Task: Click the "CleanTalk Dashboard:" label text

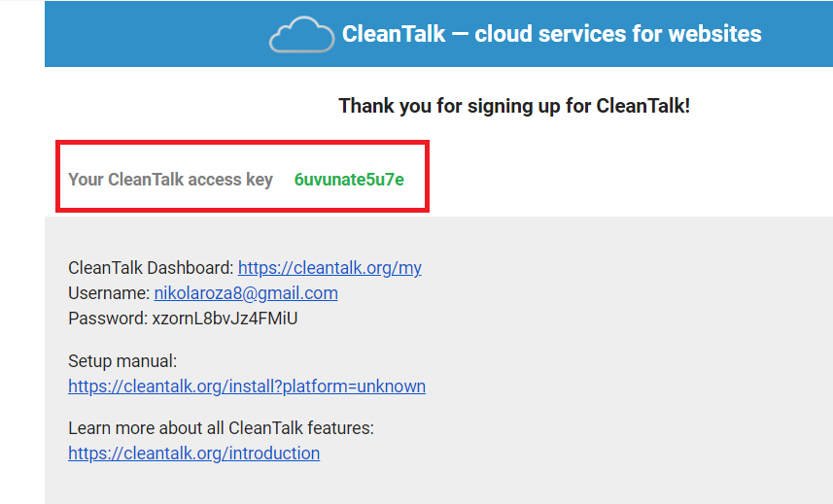Action: 151,268
